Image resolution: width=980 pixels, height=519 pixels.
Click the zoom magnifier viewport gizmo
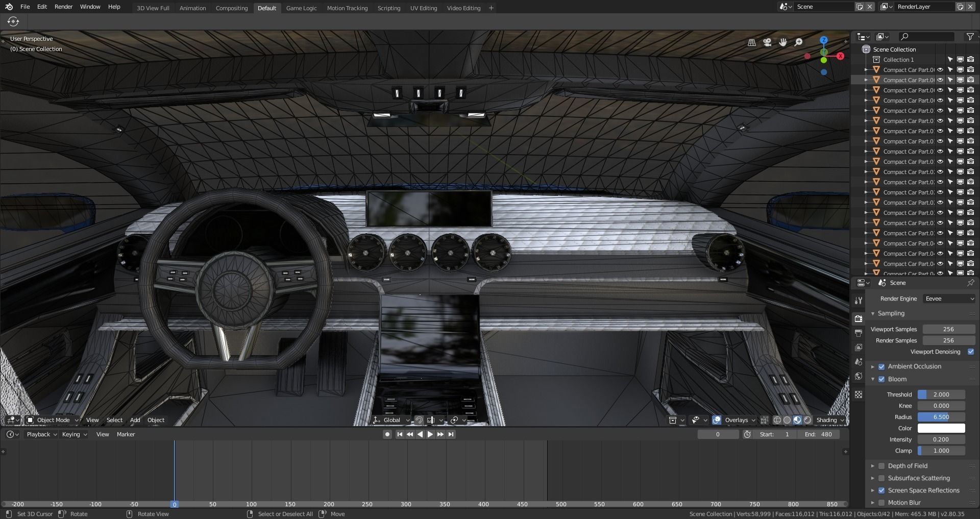click(799, 43)
